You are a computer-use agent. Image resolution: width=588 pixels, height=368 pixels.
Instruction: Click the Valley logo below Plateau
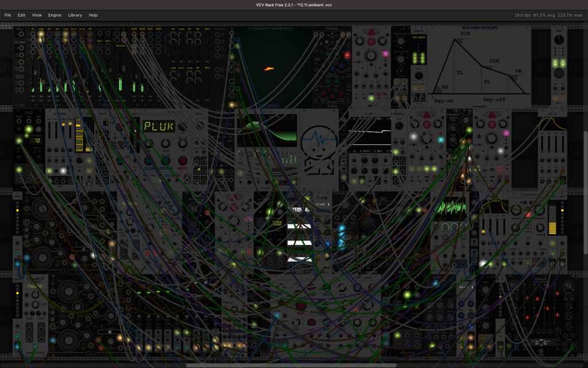coord(332,106)
